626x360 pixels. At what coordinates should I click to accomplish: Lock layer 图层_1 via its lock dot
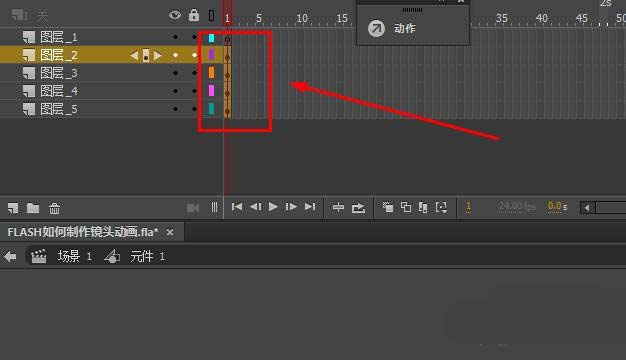click(x=194, y=37)
